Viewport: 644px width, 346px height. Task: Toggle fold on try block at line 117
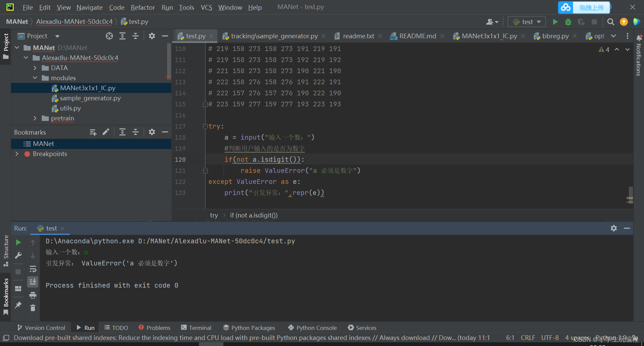205,127
